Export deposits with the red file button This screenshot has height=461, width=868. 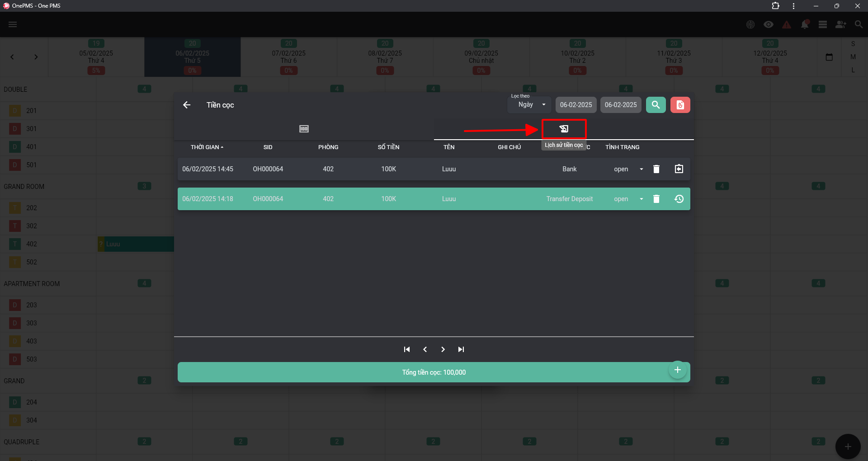(680, 105)
